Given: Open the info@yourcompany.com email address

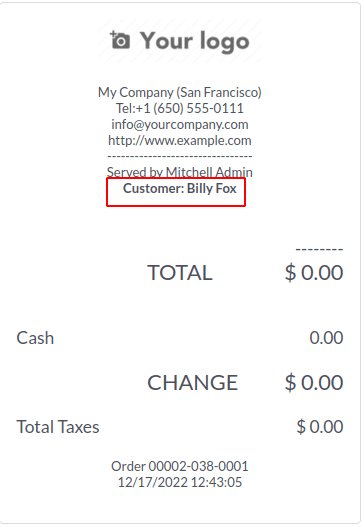Looking at the screenshot, I should (179, 124).
